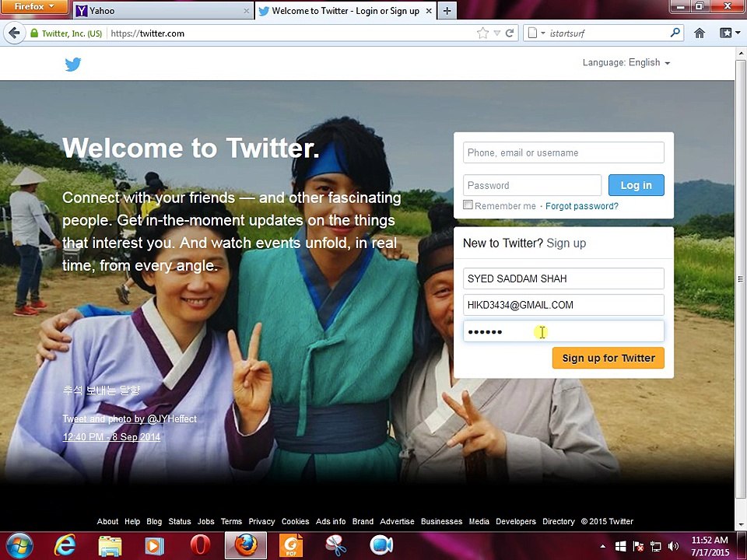Click the Firefox taskbar icon
The image size is (747, 560).
pos(246,546)
